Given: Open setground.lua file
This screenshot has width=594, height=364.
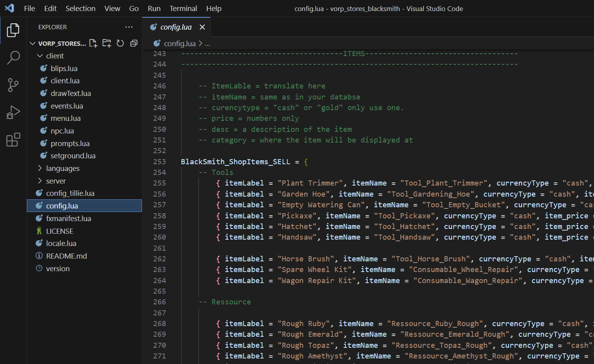Looking at the screenshot, I should tap(73, 156).
